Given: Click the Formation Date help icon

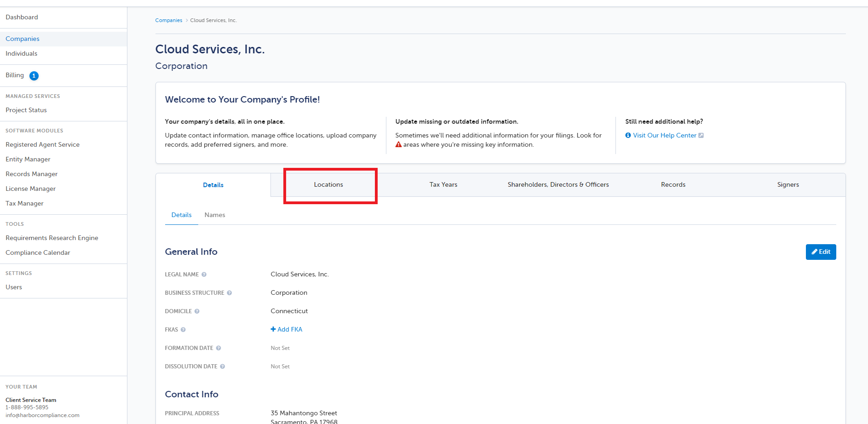Looking at the screenshot, I should pos(218,348).
